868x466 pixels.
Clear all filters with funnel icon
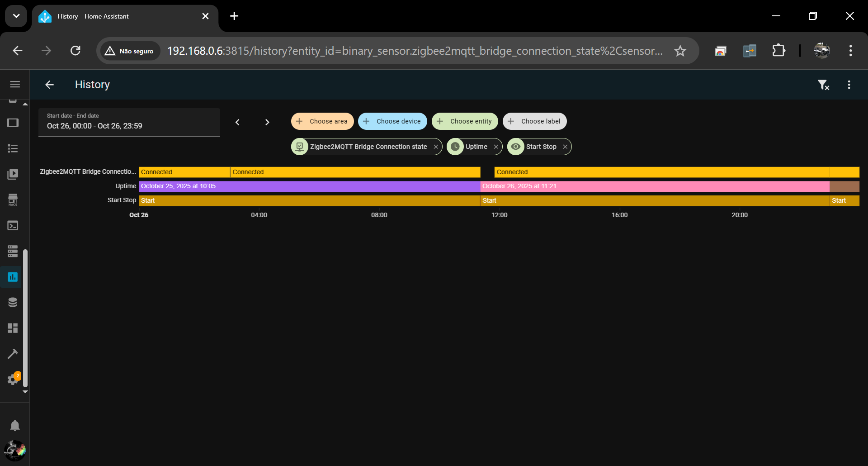click(x=823, y=85)
